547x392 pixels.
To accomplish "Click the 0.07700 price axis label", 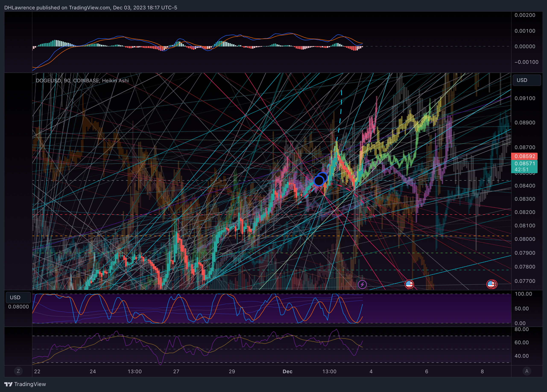I will [x=525, y=281].
